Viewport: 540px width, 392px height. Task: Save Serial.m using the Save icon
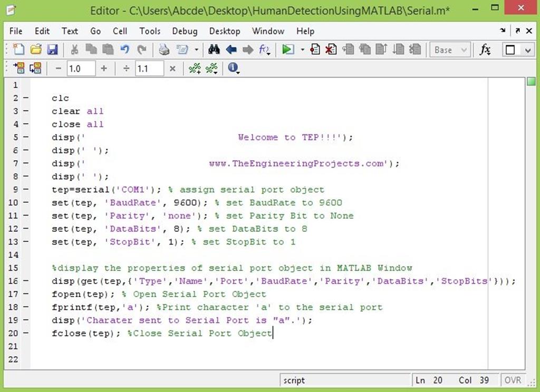click(52, 50)
